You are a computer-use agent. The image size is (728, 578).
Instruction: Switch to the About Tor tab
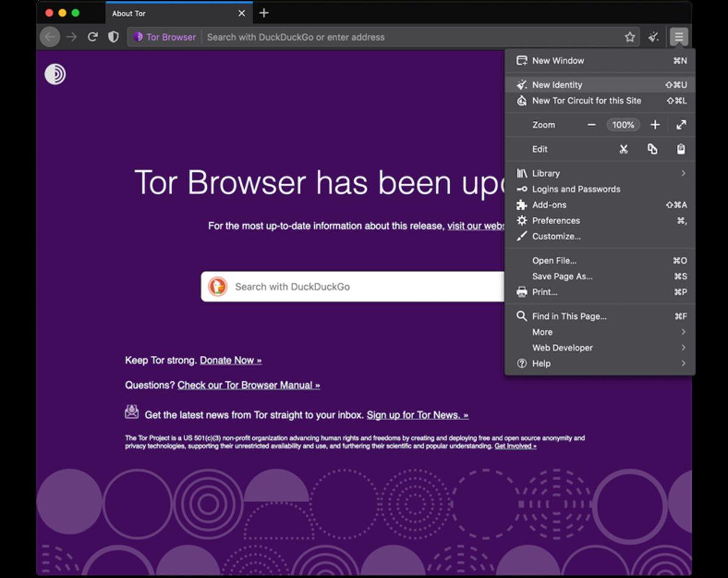(129, 13)
